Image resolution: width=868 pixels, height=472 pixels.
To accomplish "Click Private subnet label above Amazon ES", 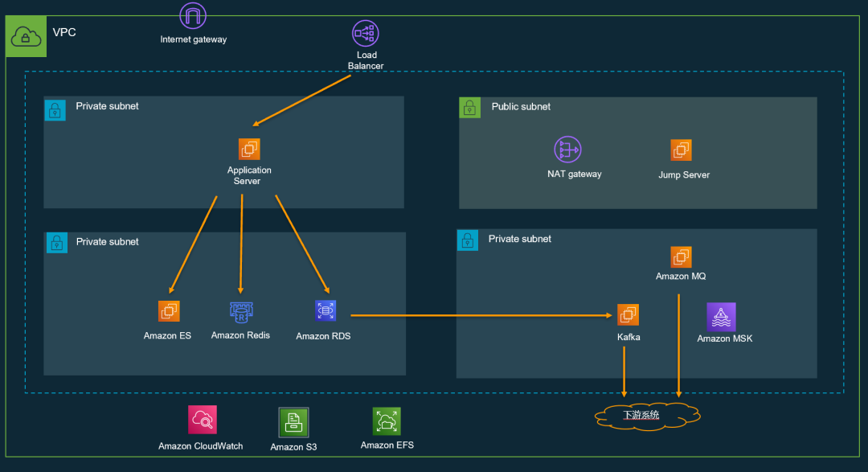I will coord(107,241).
